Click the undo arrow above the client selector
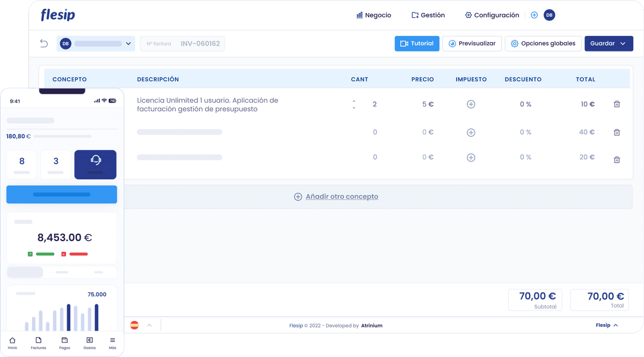The height and width of the screenshot is (357, 644). [x=43, y=43]
